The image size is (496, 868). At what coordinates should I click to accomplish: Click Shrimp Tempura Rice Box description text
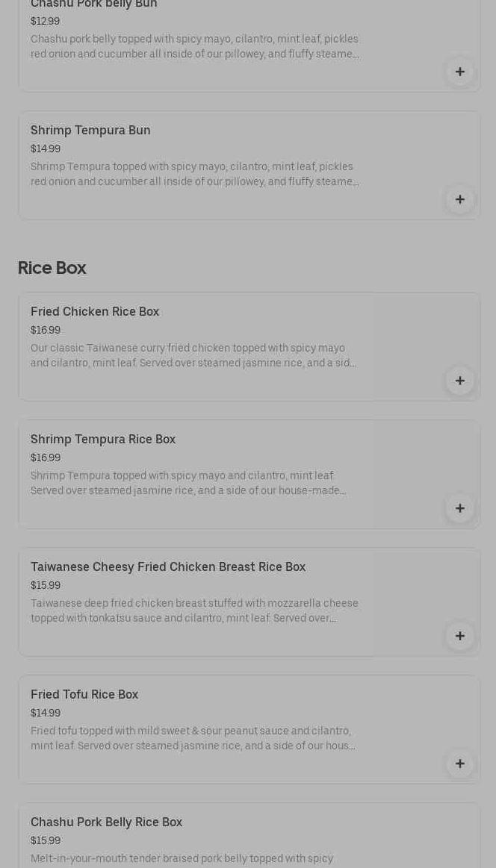[x=188, y=484]
